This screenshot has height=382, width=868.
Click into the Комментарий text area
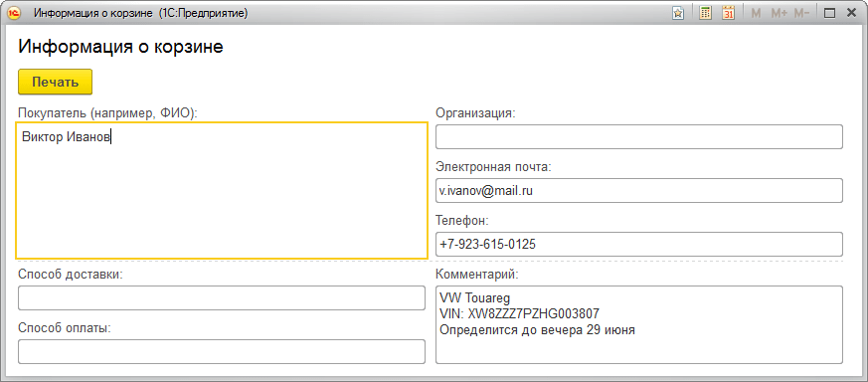tap(639, 325)
